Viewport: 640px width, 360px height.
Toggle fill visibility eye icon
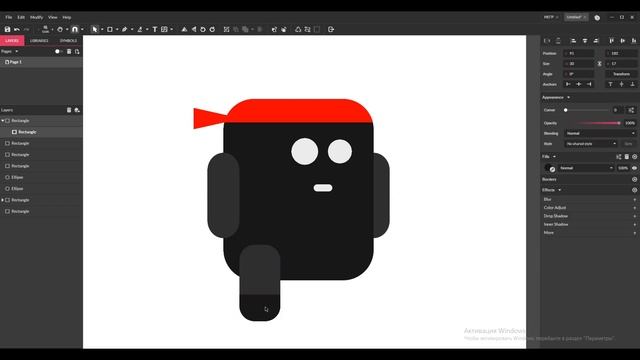coord(634,168)
